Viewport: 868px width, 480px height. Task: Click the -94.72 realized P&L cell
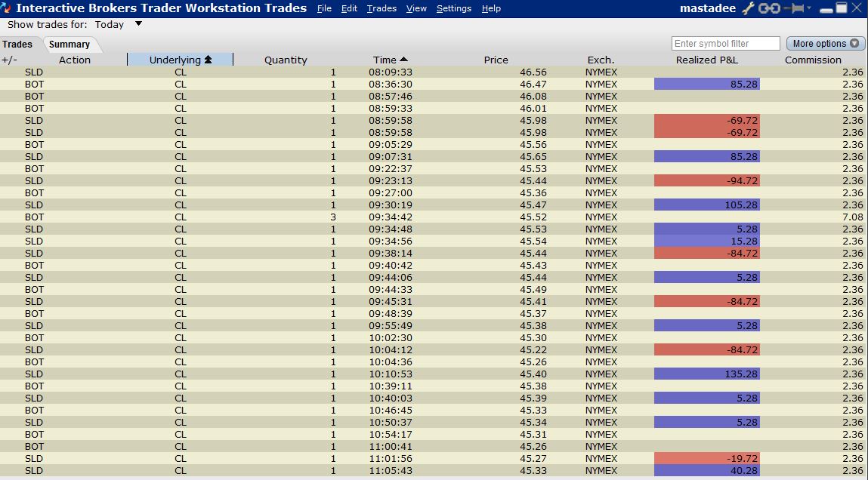[x=707, y=181]
